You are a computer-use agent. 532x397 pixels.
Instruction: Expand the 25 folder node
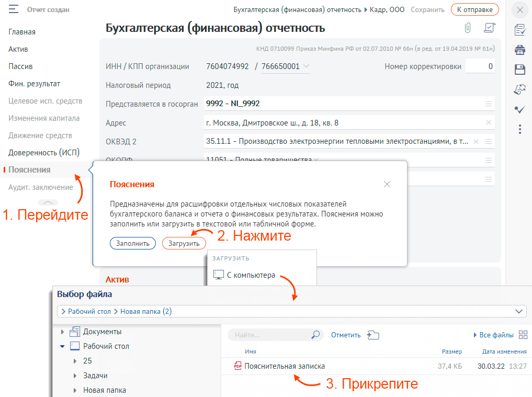click(x=75, y=361)
